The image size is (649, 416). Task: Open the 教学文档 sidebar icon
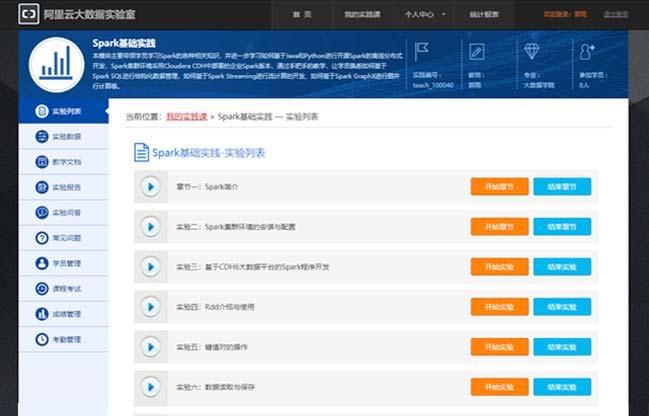click(42, 162)
